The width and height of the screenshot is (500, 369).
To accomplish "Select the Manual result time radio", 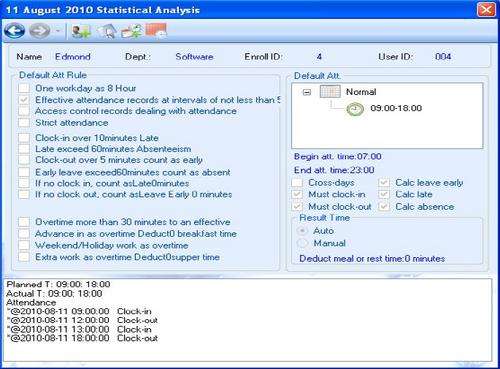I will [x=302, y=243].
